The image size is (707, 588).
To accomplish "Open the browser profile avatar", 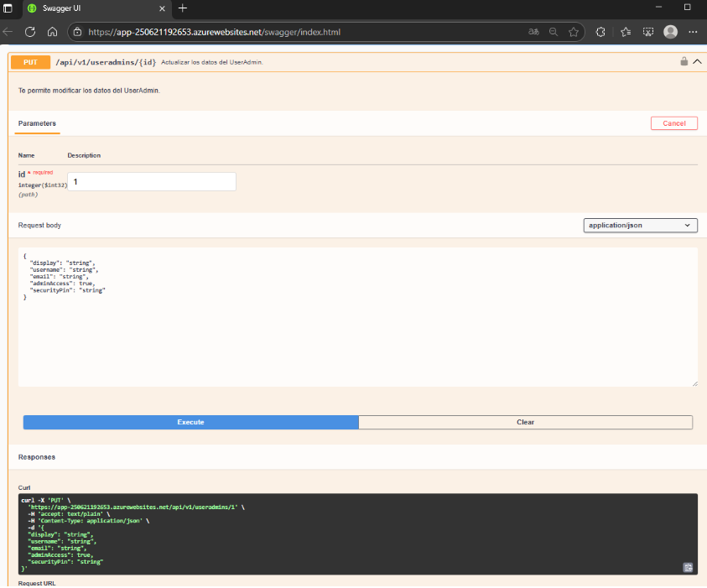I will 670,32.
